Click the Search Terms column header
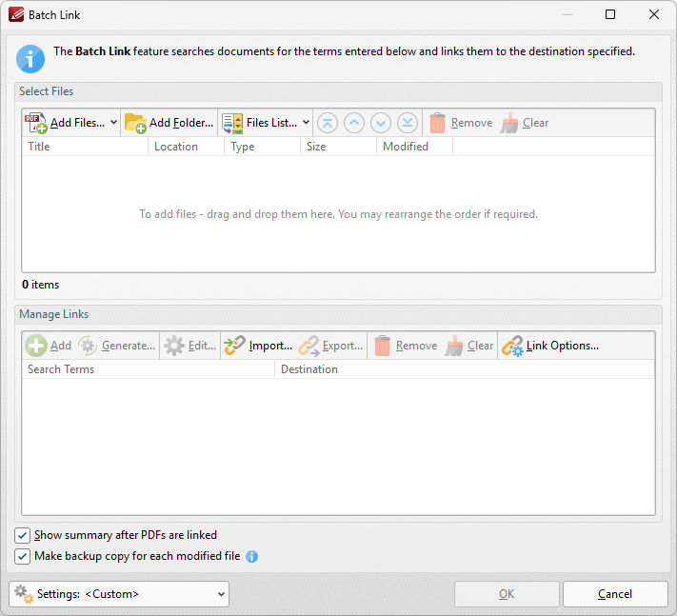Screen dimensions: 677x616 149,369
